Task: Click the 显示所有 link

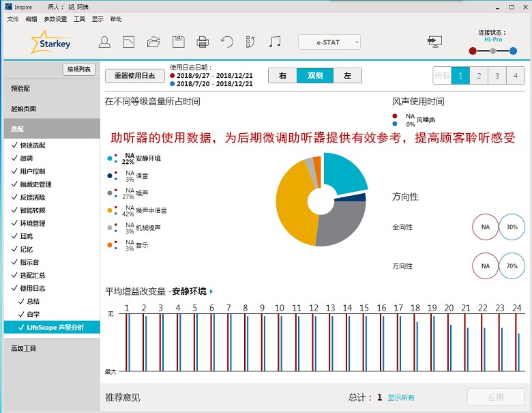Action: (401, 397)
